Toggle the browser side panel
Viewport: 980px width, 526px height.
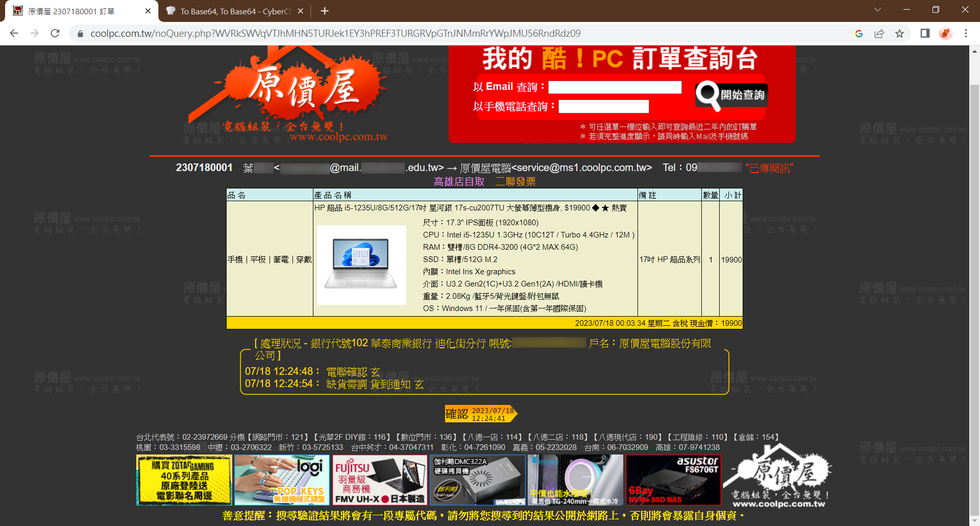[x=925, y=33]
